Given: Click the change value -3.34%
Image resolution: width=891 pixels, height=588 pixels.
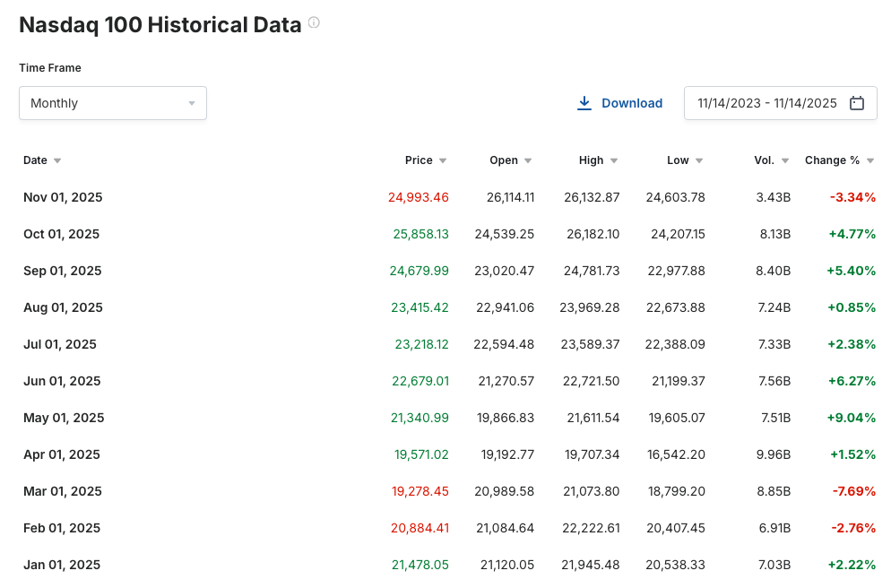Looking at the screenshot, I should pos(852,197).
